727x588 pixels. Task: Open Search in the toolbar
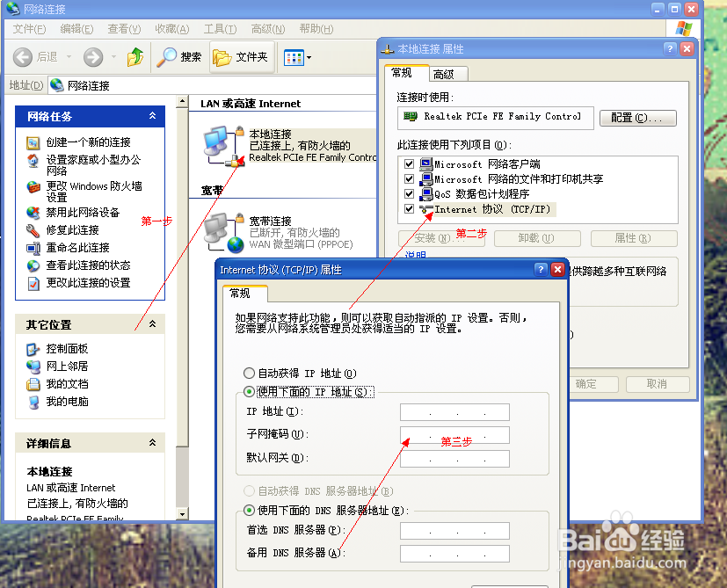(x=179, y=57)
